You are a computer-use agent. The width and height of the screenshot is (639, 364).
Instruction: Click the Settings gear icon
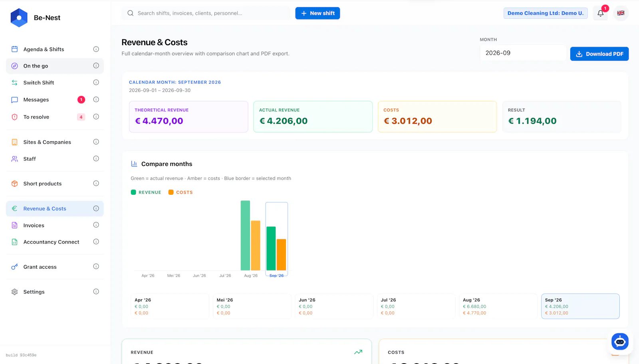(15, 292)
